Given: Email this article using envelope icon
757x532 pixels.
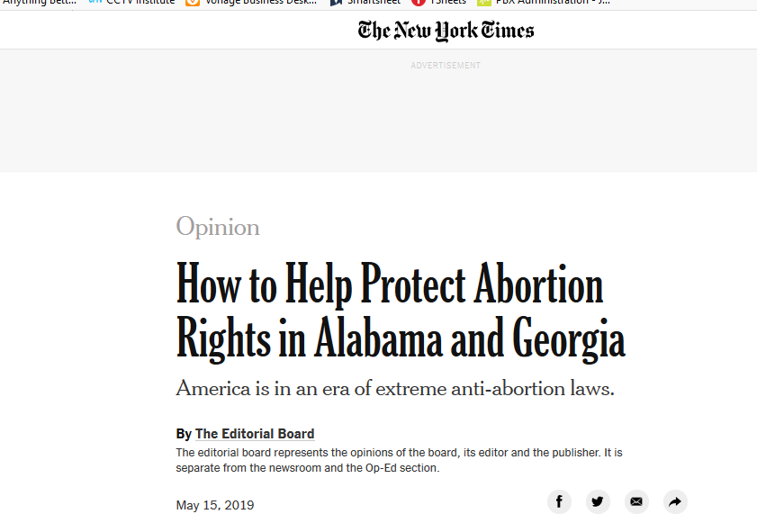Looking at the screenshot, I should point(636,501).
